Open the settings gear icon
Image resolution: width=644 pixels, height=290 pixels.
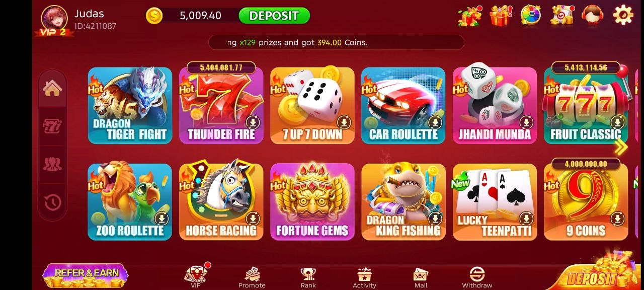pos(623,15)
